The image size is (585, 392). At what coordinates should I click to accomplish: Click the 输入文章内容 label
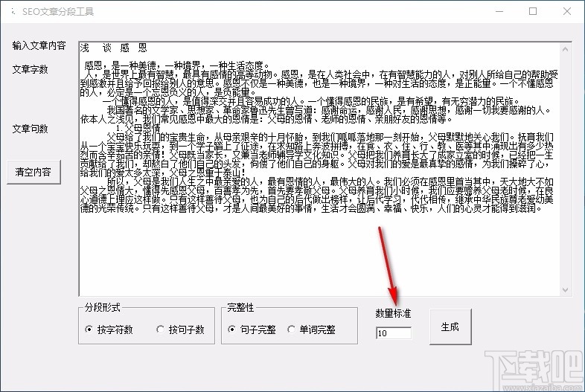tap(39, 45)
